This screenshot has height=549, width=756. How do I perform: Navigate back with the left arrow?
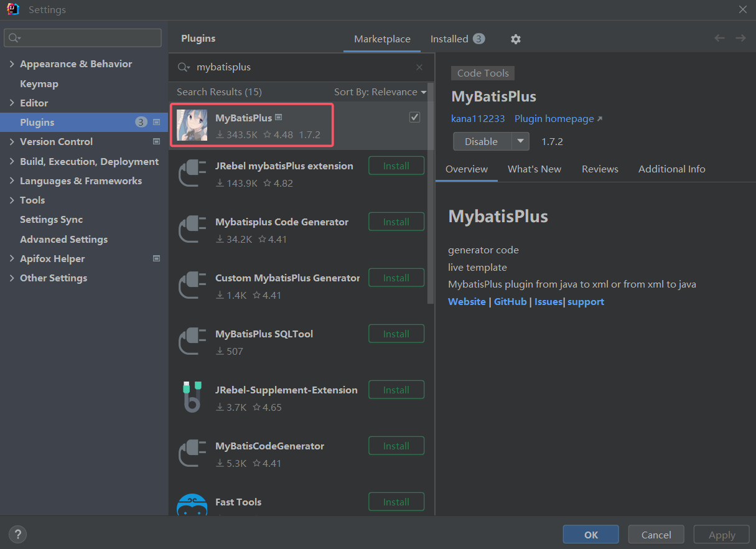[719, 39]
